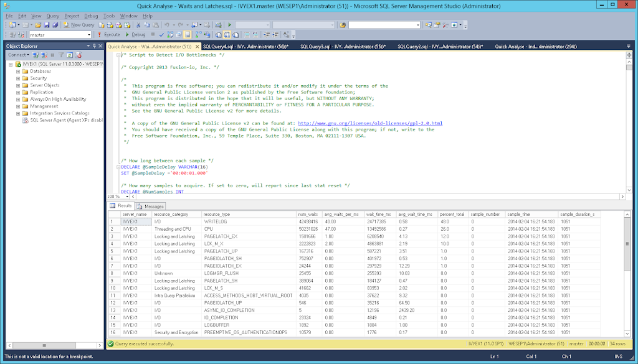Screen dimensions: 638x364
Task: Toggle auto-hide pin on Object Explorer
Action: tap(95, 46)
